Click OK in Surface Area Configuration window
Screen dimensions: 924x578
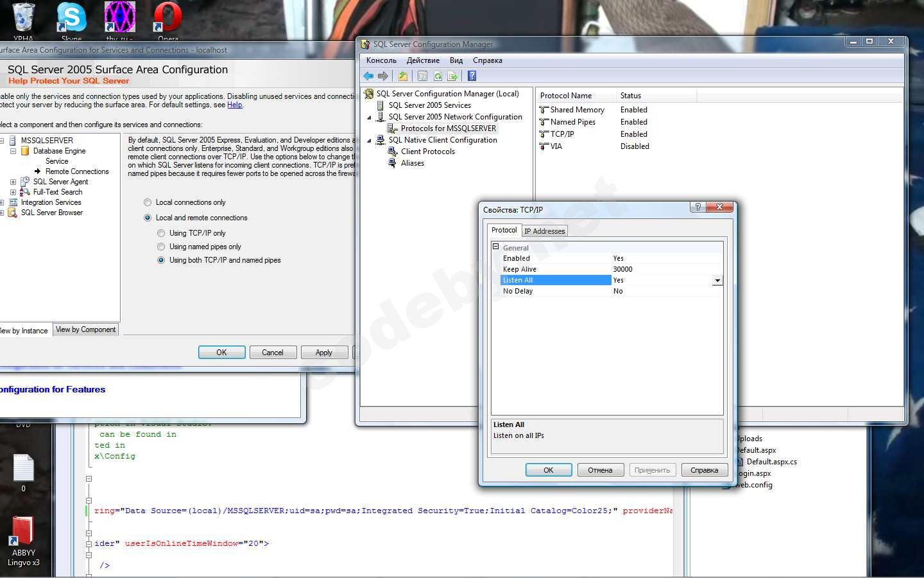pos(221,353)
